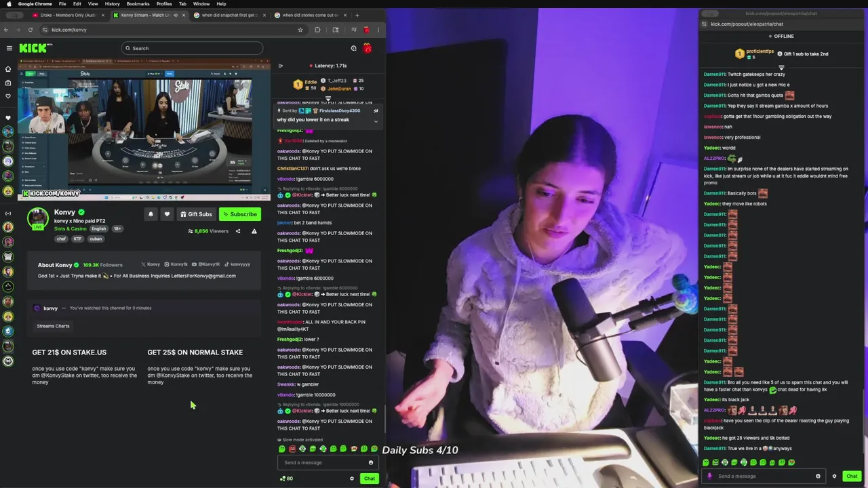The height and width of the screenshot is (488, 868).
Task: Open the Kick sidebar hamburger menu
Action: tap(9, 48)
